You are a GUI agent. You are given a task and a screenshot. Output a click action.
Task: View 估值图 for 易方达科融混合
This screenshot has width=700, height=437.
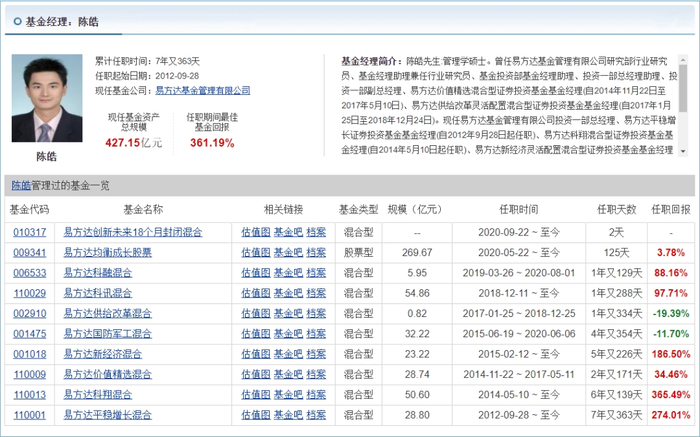pos(256,273)
